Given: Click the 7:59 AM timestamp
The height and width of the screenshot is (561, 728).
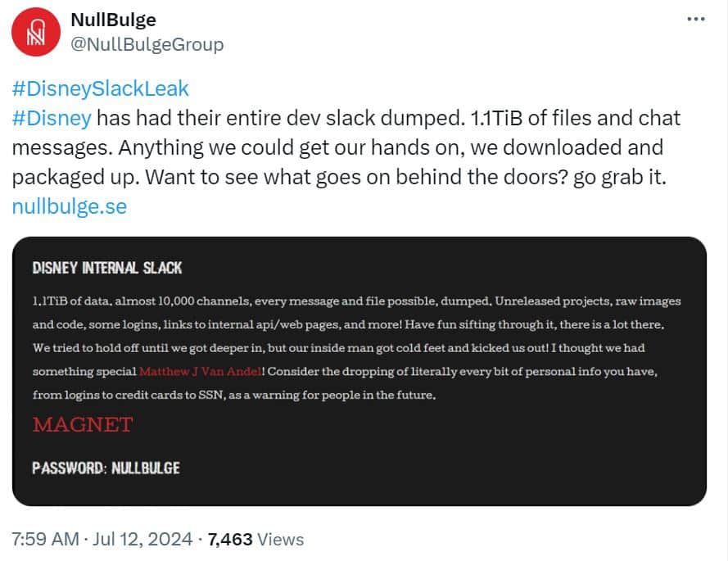Looking at the screenshot, I should [x=45, y=539].
